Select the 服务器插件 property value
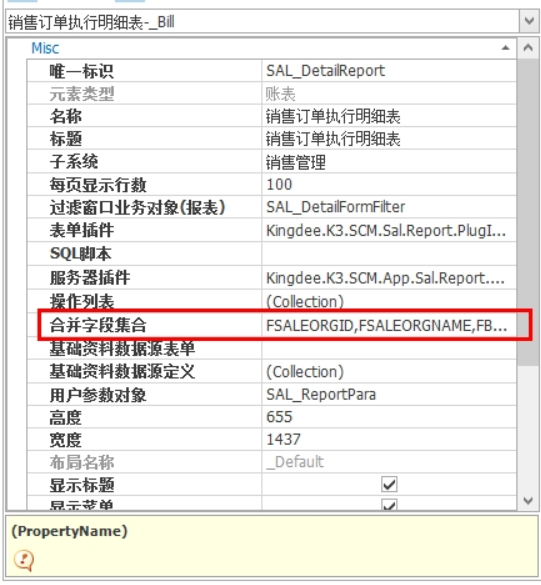Viewport: 541px width, 585px height. pos(389,278)
